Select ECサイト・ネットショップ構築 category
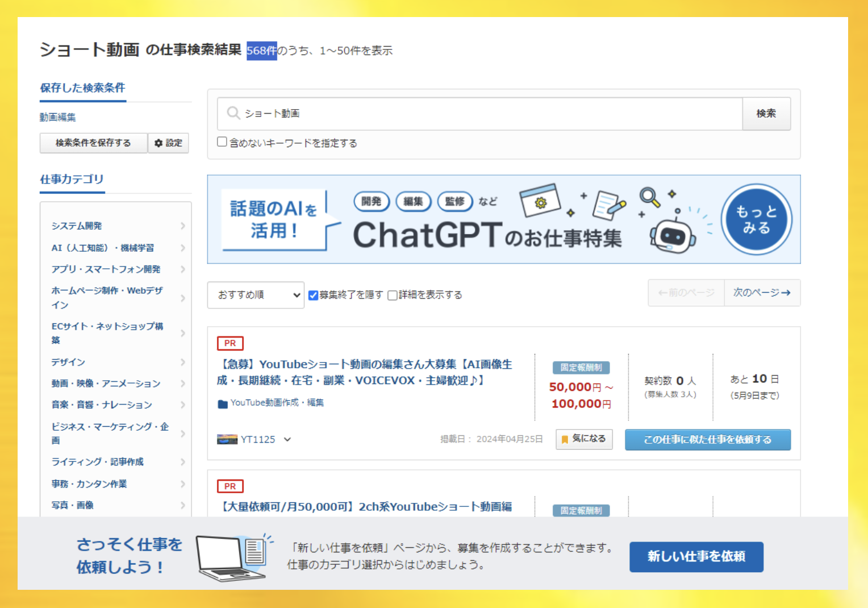This screenshot has width=868, height=608. [x=107, y=333]
